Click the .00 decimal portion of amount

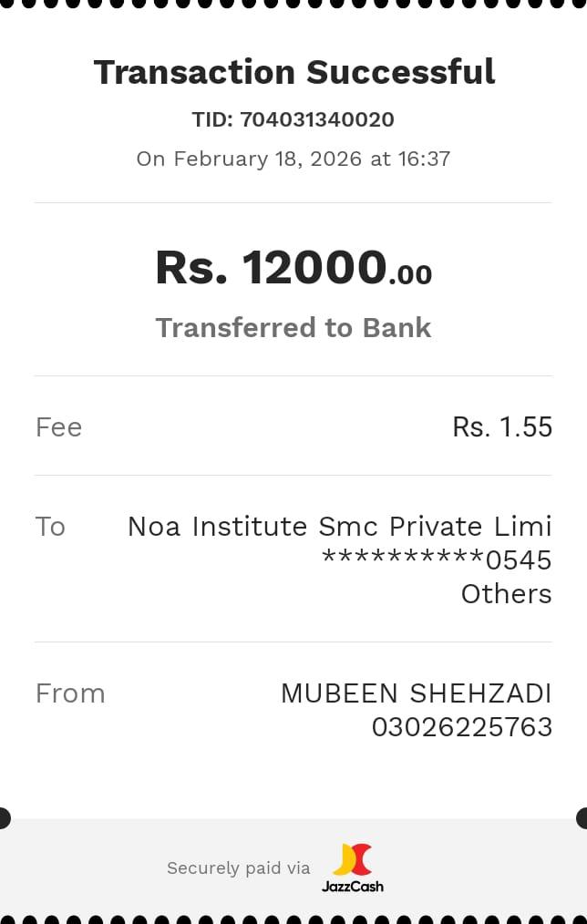410,274
